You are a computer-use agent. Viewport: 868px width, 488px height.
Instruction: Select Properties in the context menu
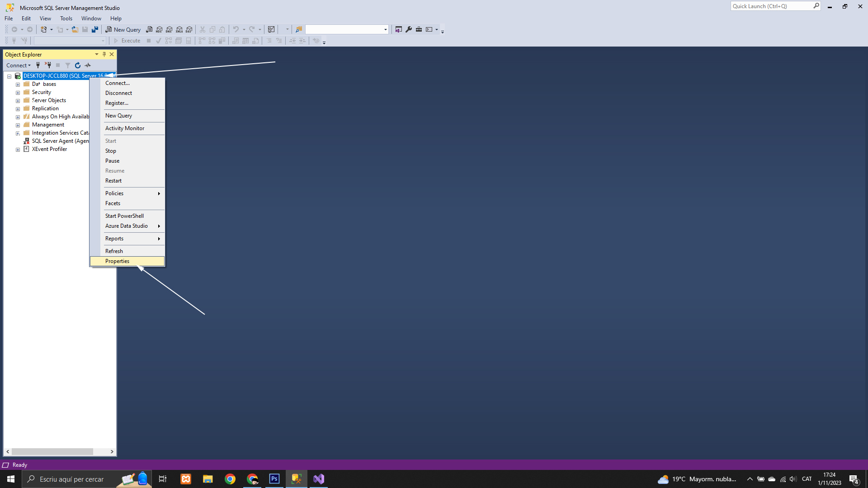click(117, 261)
